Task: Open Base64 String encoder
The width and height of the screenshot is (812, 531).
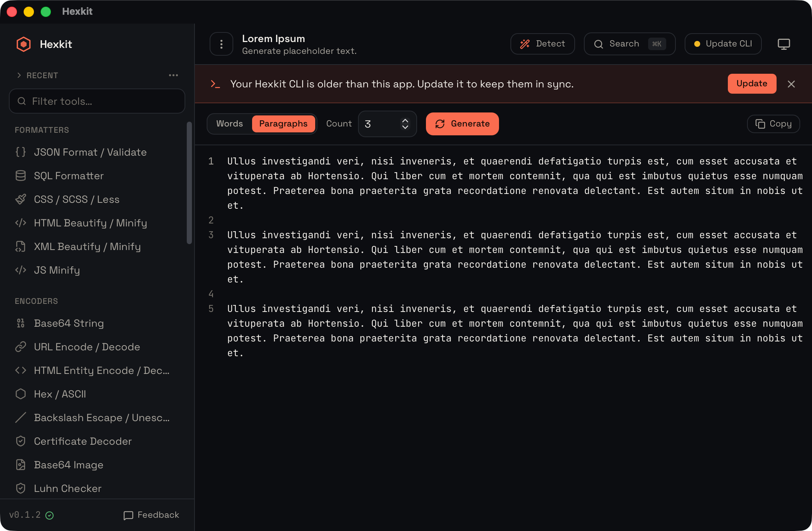Action: coord(97,323)
